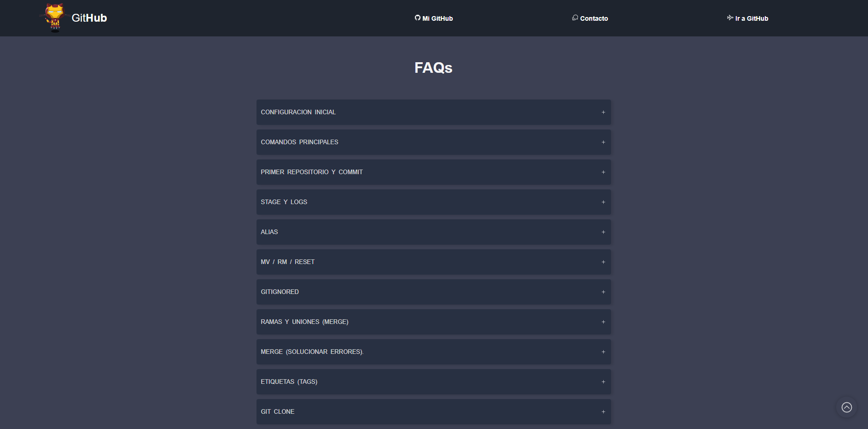Click the chat bubble icon beside Contacto

(575, 18)
